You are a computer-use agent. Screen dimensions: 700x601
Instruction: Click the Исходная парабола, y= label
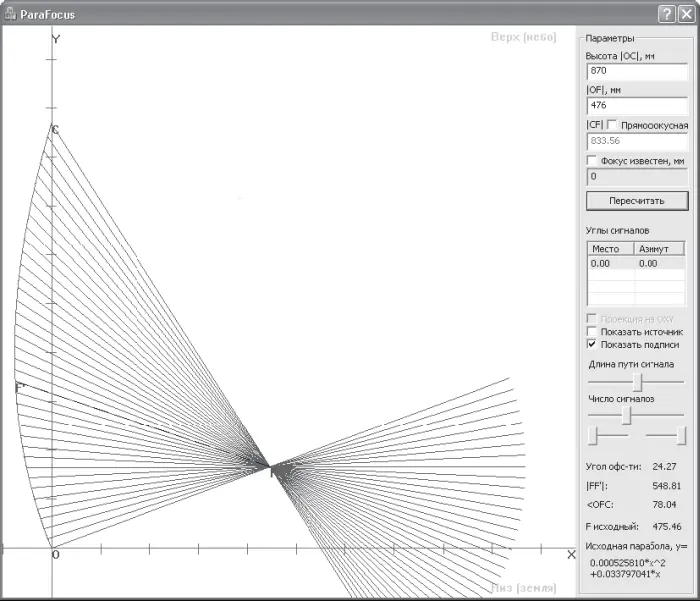[x=636, y=546]
